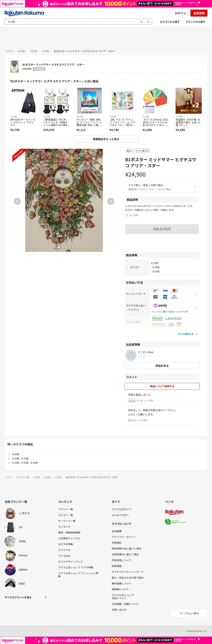Click the search magnifier icon
The height and width of the screenshot is (644, 212).
click(148, 22)
